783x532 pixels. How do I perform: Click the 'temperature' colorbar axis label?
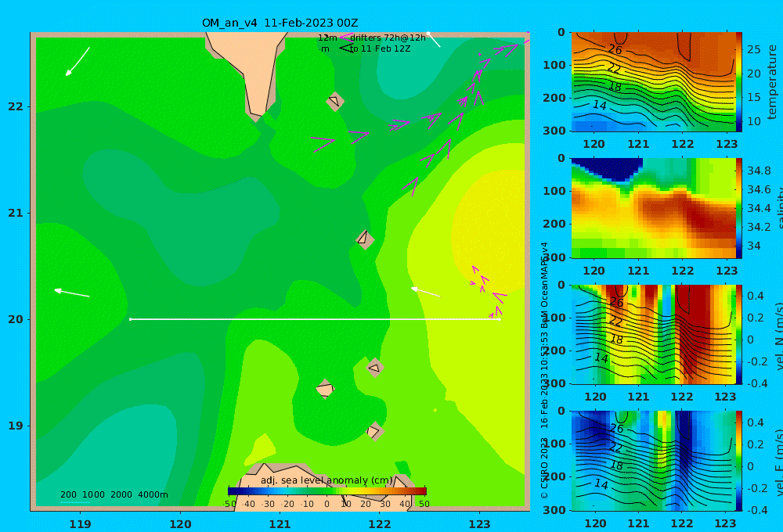[x=772, y=82]
